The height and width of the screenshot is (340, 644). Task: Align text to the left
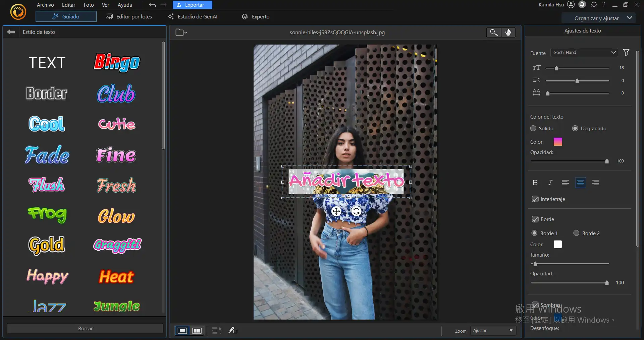click(565, 183)
